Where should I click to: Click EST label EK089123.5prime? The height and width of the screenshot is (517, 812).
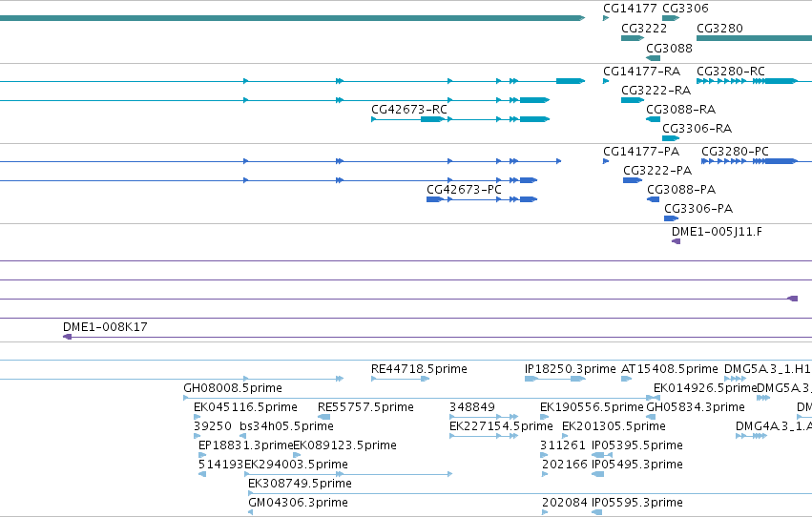[x=344, y=446]
